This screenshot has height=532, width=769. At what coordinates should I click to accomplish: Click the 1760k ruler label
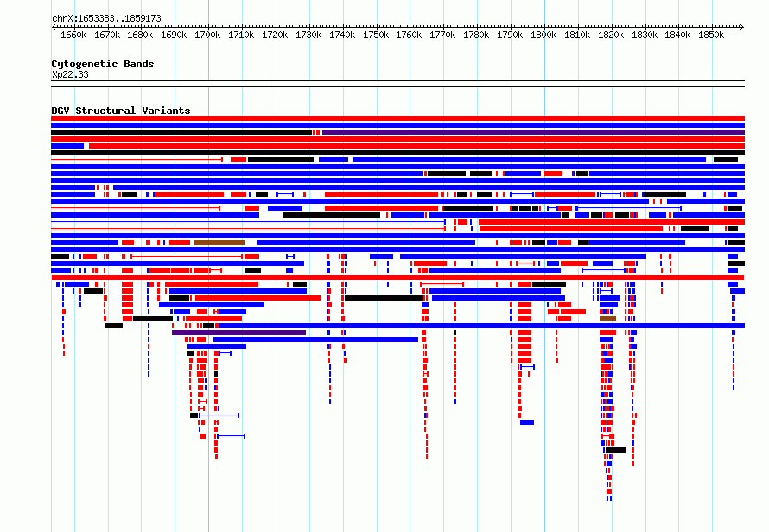pos(409,35)
